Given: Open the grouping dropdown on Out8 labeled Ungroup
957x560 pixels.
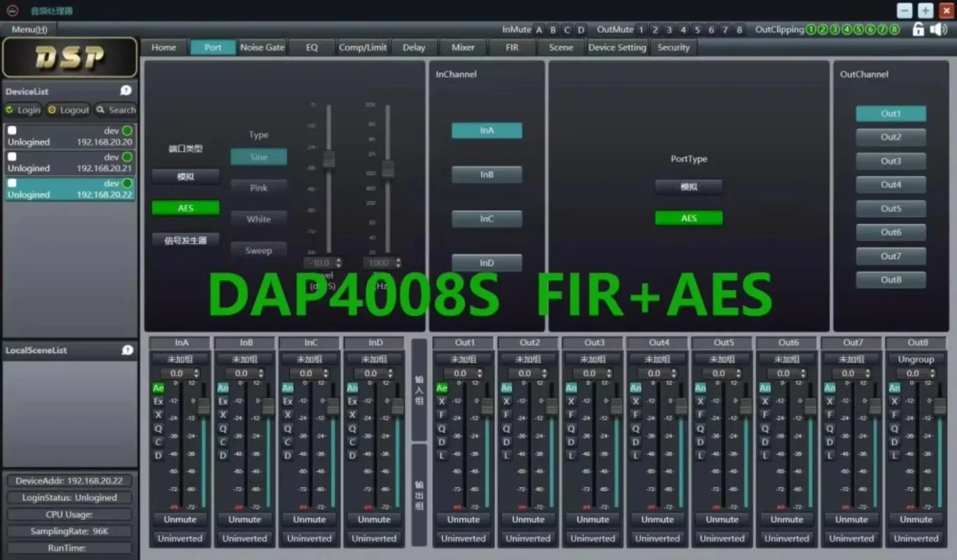Looking at the screenshot, I should click(x=916, y=358).
